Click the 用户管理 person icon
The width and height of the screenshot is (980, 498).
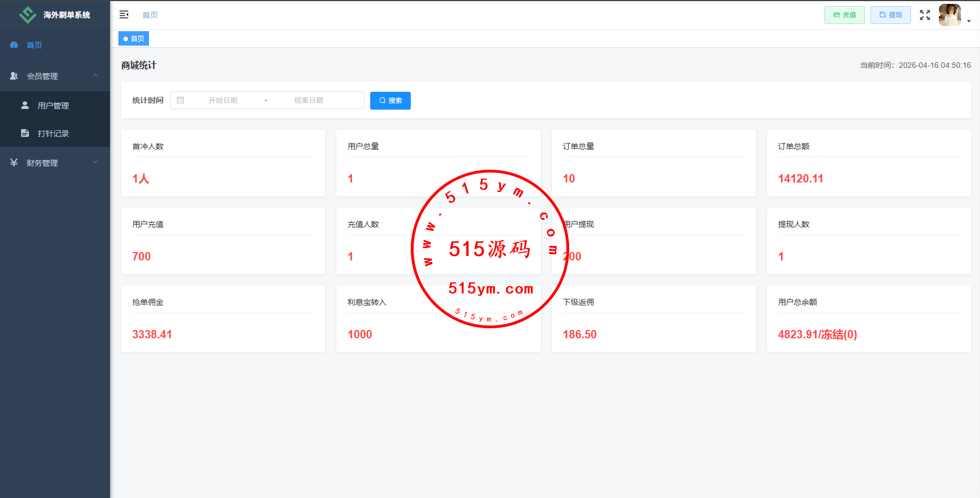coord(25,105)
